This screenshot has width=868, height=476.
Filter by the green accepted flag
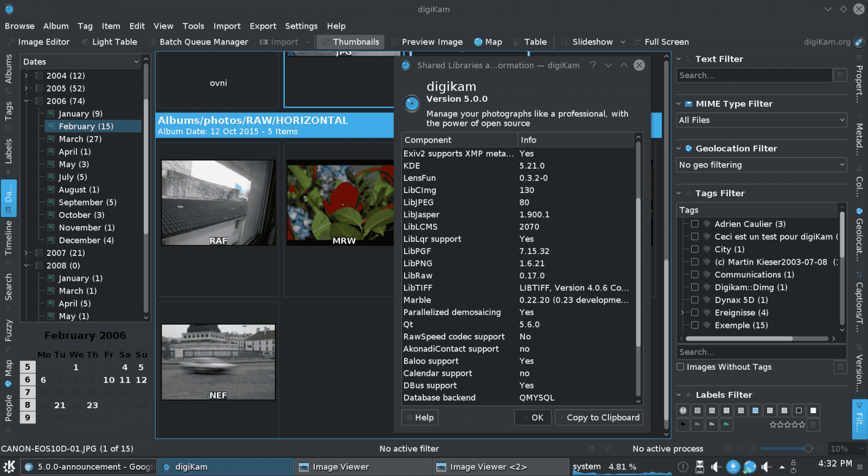pos(726,424)
